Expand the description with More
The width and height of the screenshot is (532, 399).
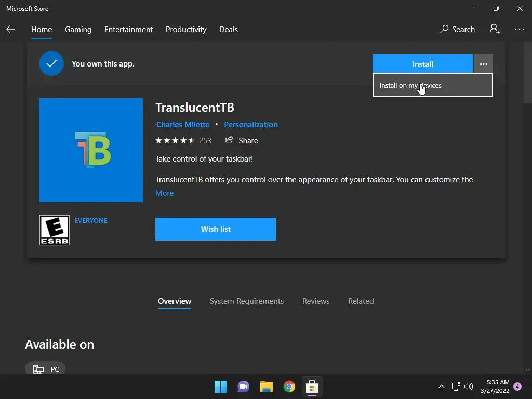165,193
